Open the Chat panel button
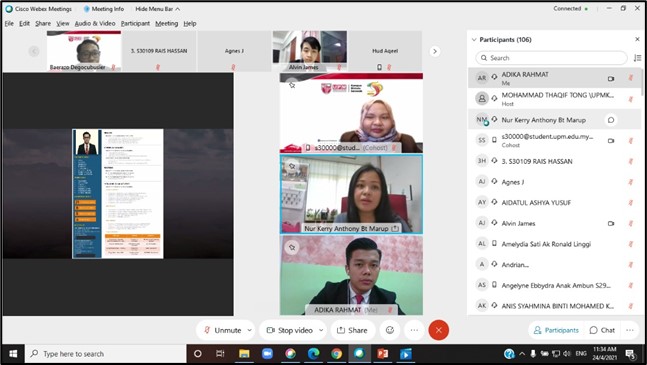Screen dimensions: 647x365 [602, 330]
